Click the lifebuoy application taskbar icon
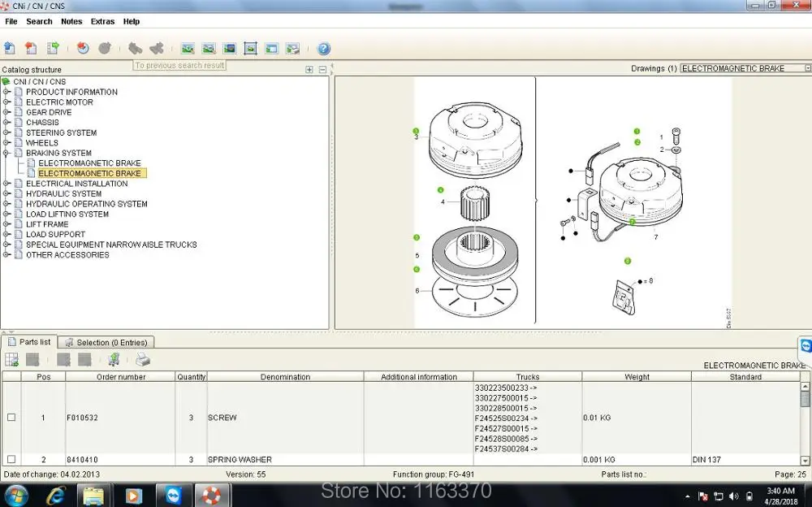This screenshot has height=507, width=812. [x=211, y=496]
